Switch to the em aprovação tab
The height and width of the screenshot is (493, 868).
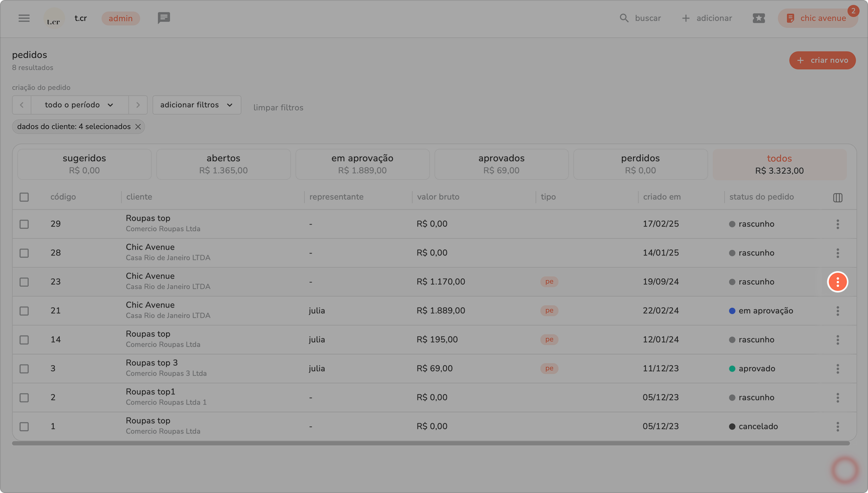point(362,164)
